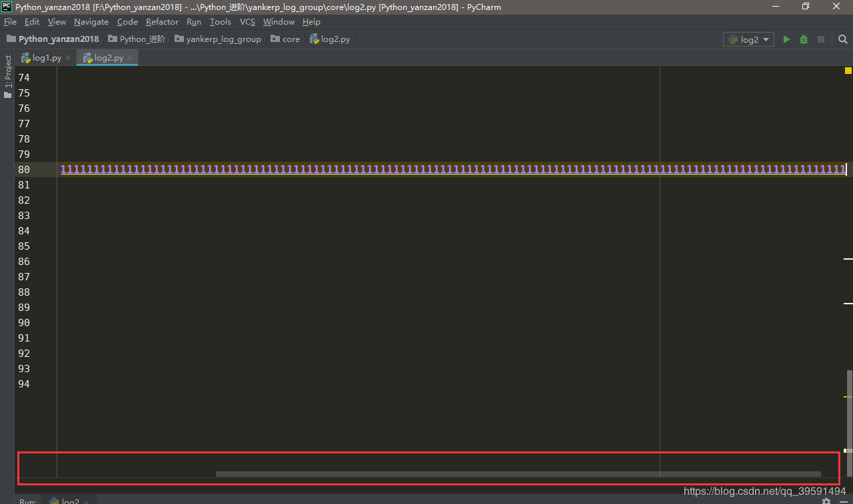The height and width of the screenshot is (504, 853).
Task: Click the horizontal editor scrollbar thumb
Action: pos(518,474)
